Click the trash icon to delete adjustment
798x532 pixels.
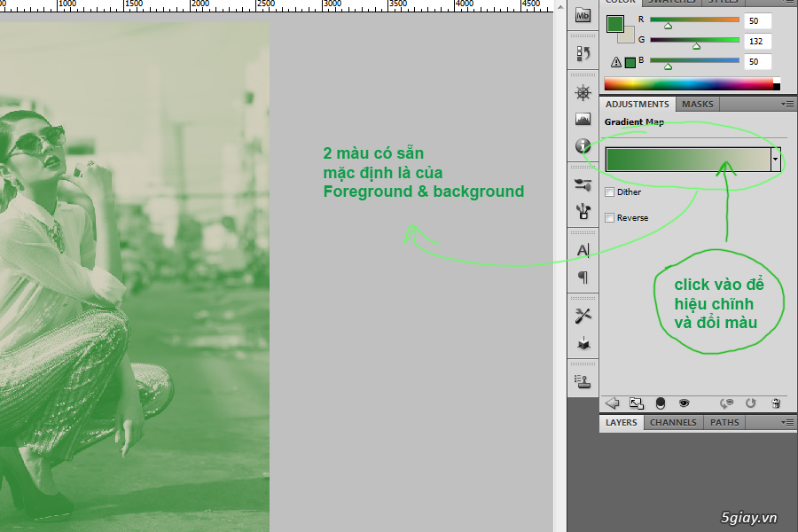[775, 403]
